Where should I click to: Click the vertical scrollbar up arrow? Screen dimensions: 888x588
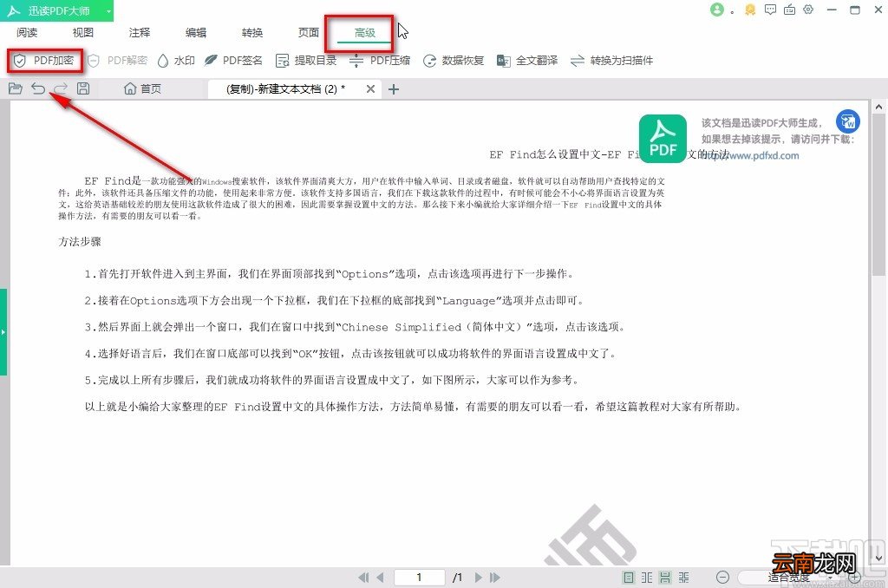[x=878, y=107]
